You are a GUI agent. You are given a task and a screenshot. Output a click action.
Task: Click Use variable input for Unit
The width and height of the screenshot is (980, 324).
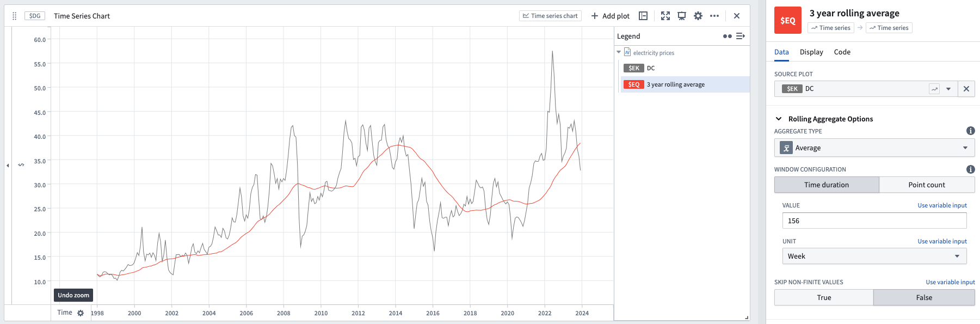[942, 241]
